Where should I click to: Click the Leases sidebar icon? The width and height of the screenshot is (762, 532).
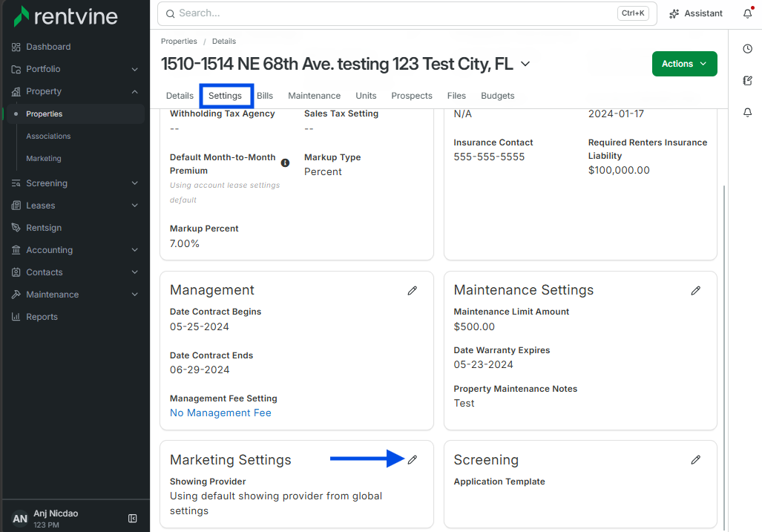[16, 206]
